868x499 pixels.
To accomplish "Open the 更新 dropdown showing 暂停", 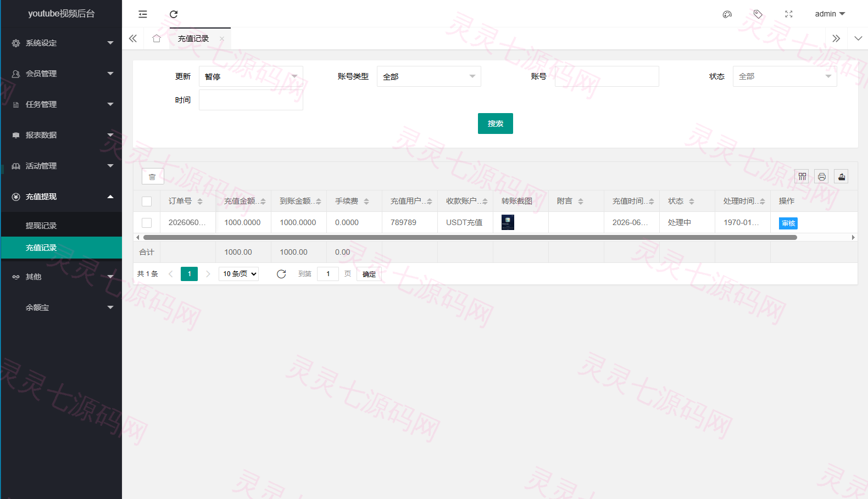I will pos(251,76).
